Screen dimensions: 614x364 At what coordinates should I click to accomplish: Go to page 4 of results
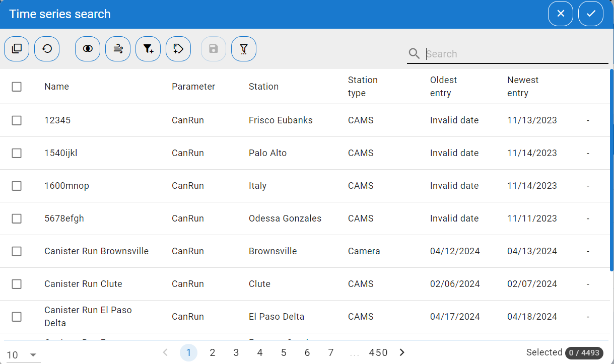(260, 352)
